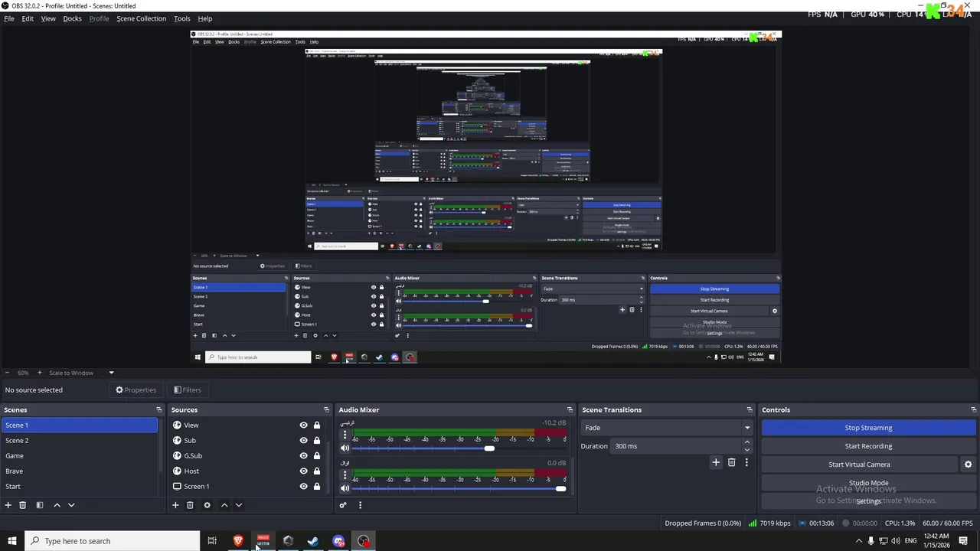980x551 pixels.
Task: Float the Audio Mixer dock with its pop-out icon
Action: click(570, 410)
